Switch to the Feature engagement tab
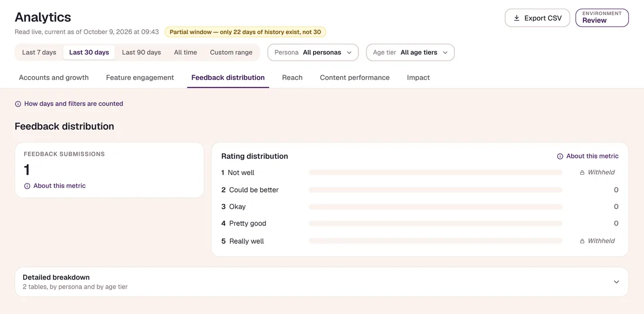The image size is (644, 314). coord(140,77)
